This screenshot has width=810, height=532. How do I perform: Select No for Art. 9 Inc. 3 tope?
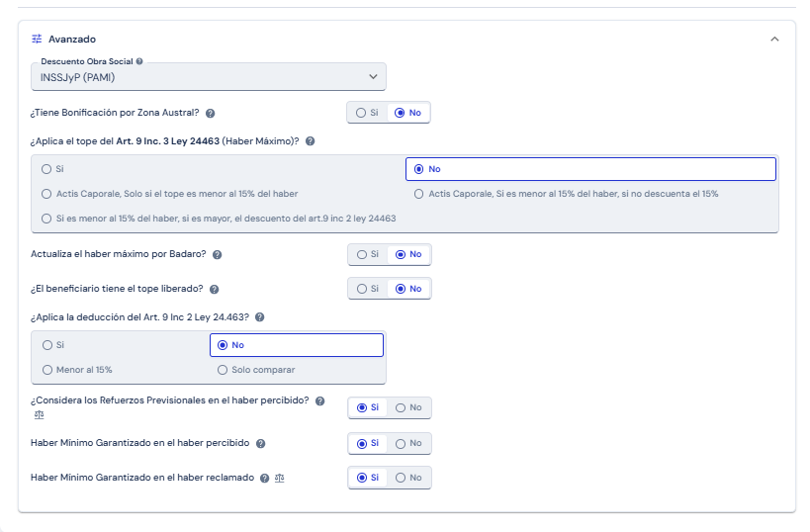590,169
